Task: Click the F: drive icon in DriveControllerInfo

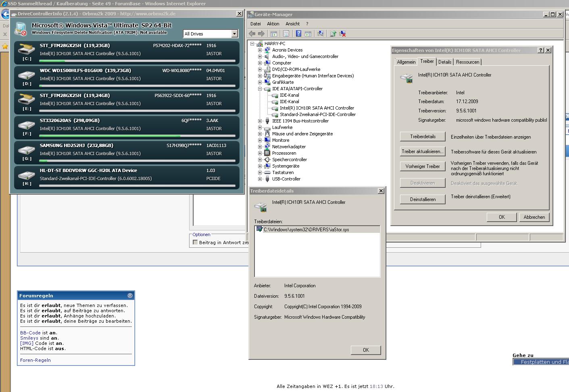Action: [27, 125]
